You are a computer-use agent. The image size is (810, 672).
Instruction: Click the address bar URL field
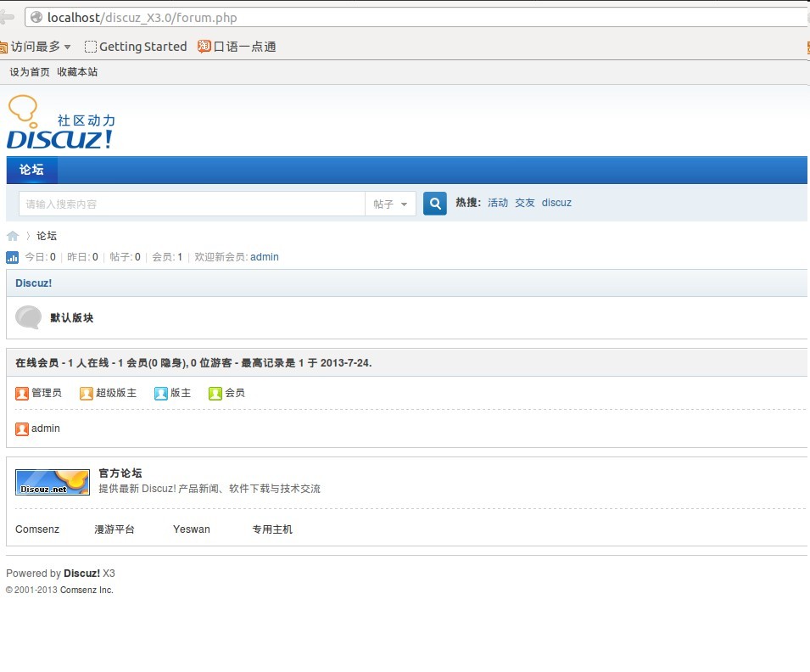point(416,17)
